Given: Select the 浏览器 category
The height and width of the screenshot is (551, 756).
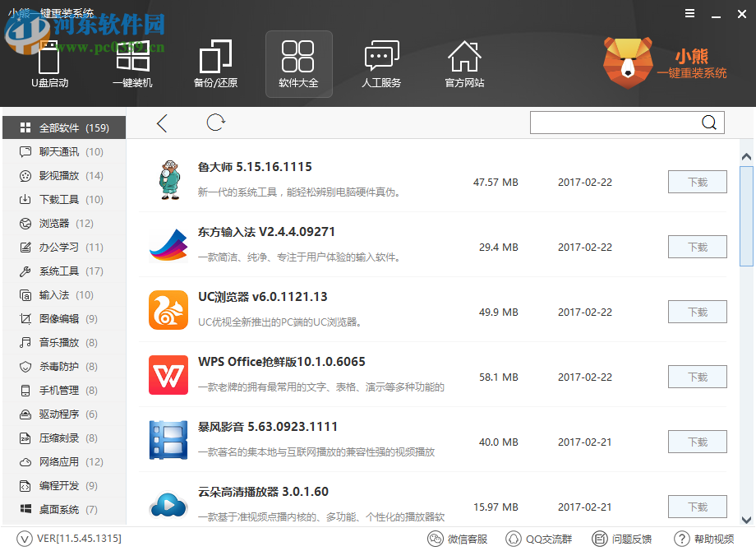Looking at the screenshot, I should [x=54, y=223].
